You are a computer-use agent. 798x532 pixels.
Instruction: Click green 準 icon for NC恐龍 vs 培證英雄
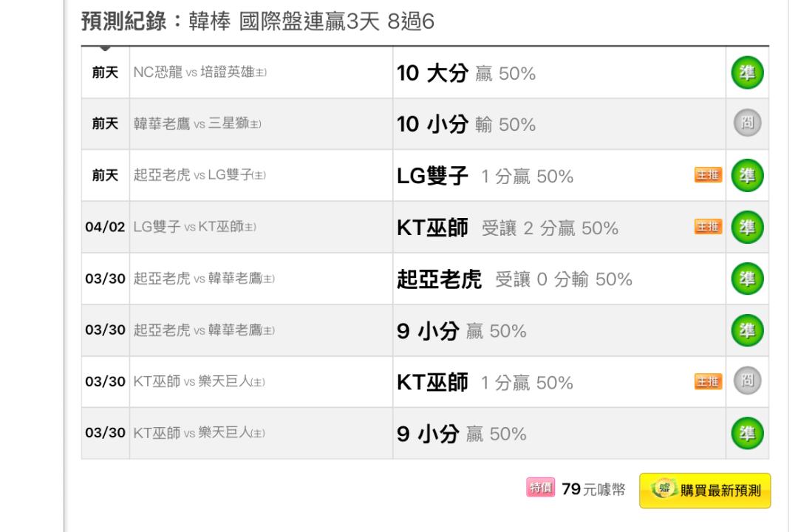tap(747, 73)
